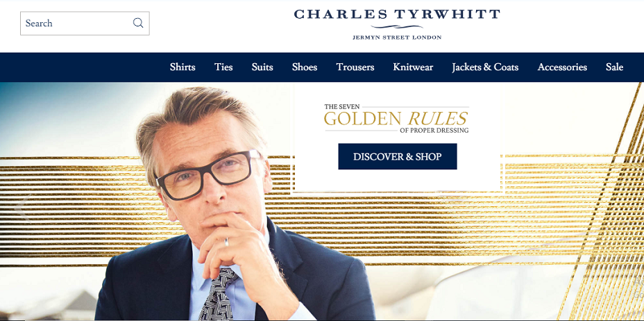Focus the Search text field
This screenshot has height=321, width=644.
point(85,24)
